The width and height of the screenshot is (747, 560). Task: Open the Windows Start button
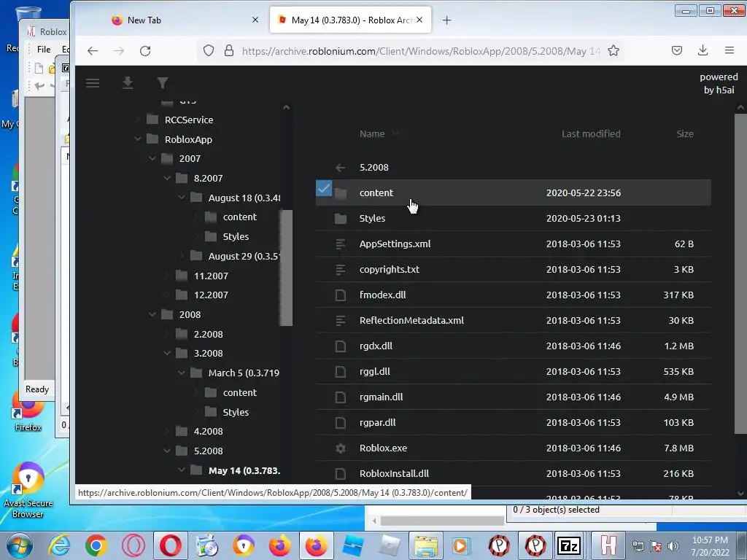(20, 545)
